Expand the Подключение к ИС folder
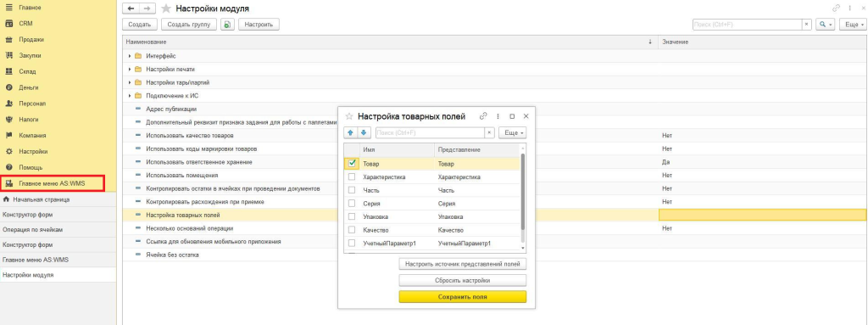Viewport: 868px width, 325px height. click(130, 95)
